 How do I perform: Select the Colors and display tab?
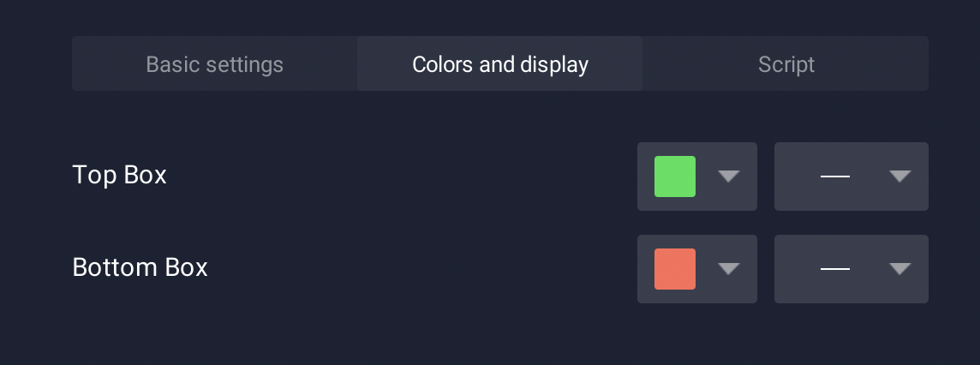pos(500,63)
